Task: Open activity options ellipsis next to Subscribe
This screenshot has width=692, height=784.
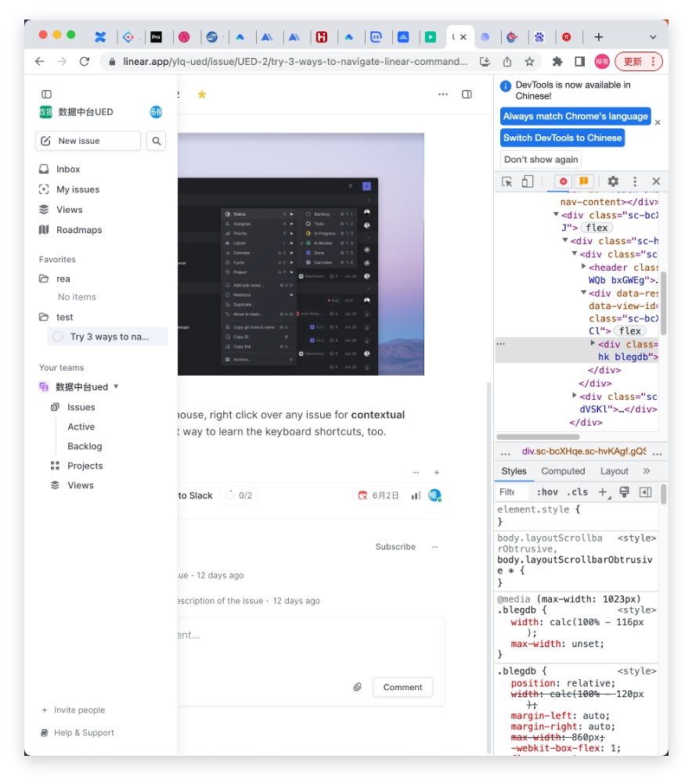Action: pyautogui.click(x=434, y=546)
